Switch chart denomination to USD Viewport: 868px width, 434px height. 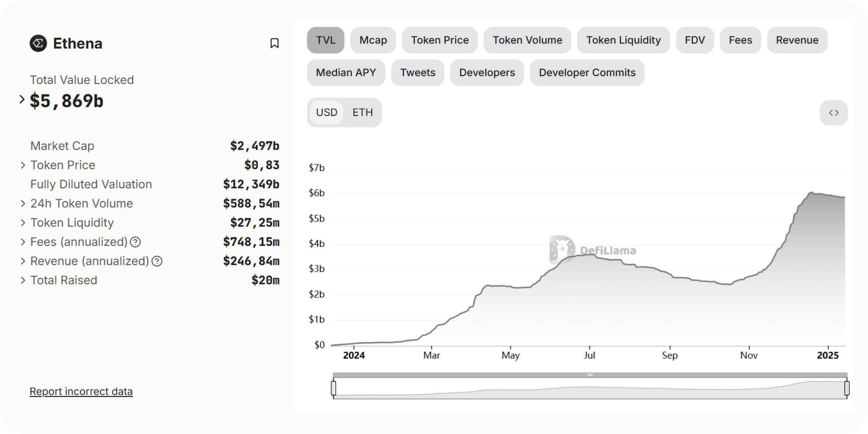pyautogui.click(x=326, y=112)
